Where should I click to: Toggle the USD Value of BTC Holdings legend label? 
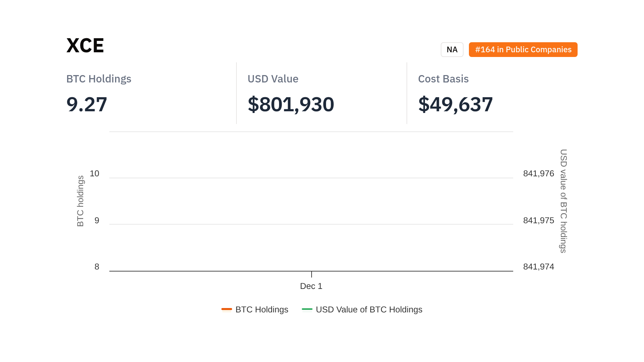[x=369, y=309]
